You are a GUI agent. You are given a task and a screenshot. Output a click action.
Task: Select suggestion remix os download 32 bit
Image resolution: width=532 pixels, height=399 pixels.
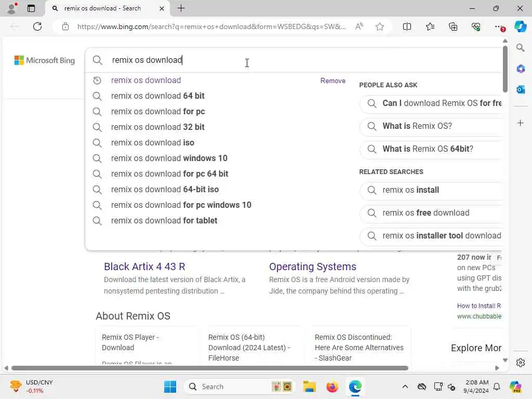coord(158,127)
